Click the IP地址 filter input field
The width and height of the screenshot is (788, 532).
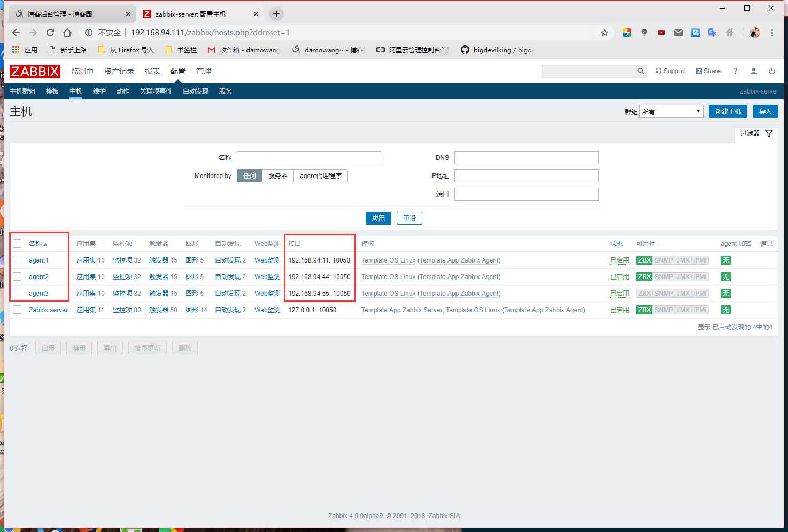(527, 176)
